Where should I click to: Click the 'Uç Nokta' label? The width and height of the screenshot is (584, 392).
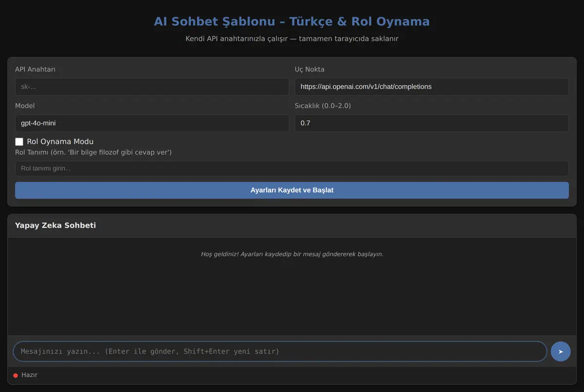click(x=310, y=69)
